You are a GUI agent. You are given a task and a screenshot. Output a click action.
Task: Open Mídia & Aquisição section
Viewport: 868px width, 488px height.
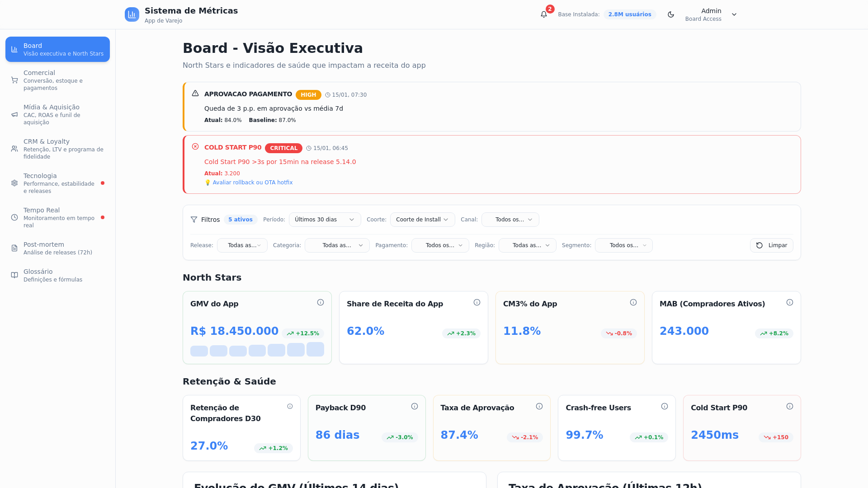click(57, 114)
